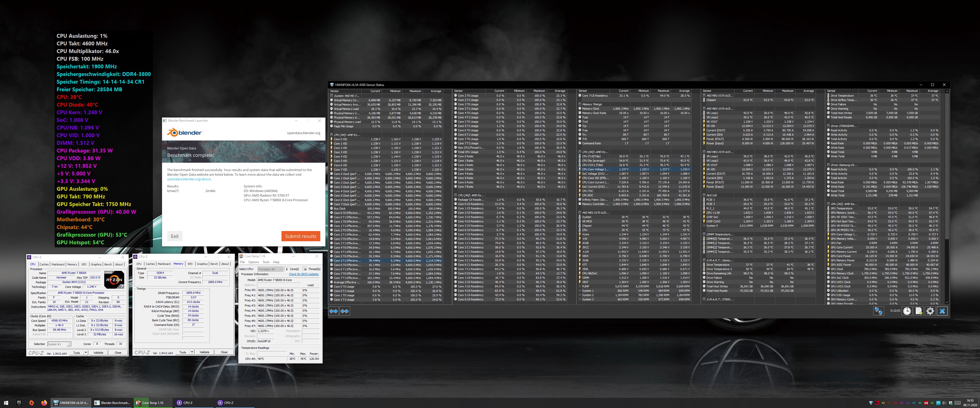
Task: Open Tools dropdown arrow in left CPU-Z
Action: 86,352
